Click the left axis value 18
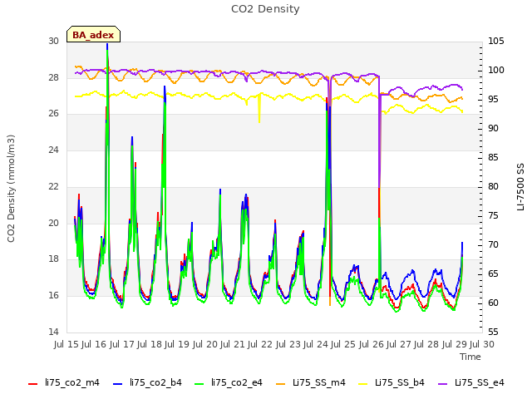Viewport: 532px width, 399px height. pos(53,259)
